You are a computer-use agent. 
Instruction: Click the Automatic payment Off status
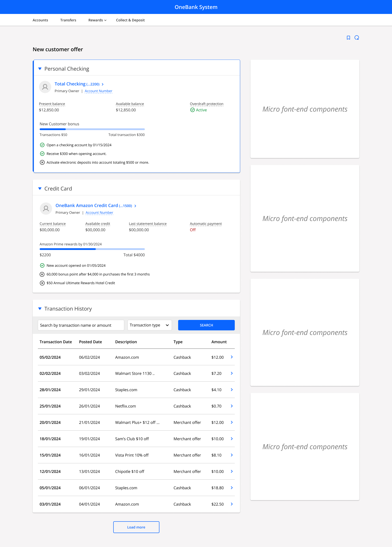click(193, 230)
